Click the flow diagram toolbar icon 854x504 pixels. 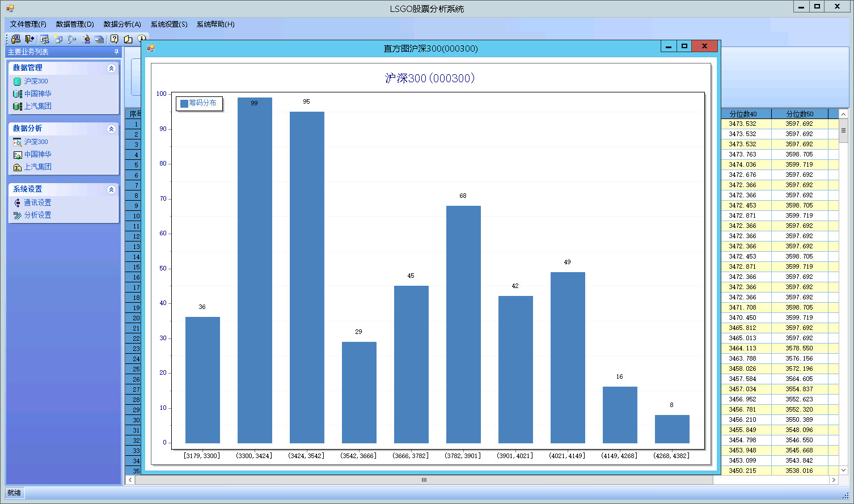[71, 39]
